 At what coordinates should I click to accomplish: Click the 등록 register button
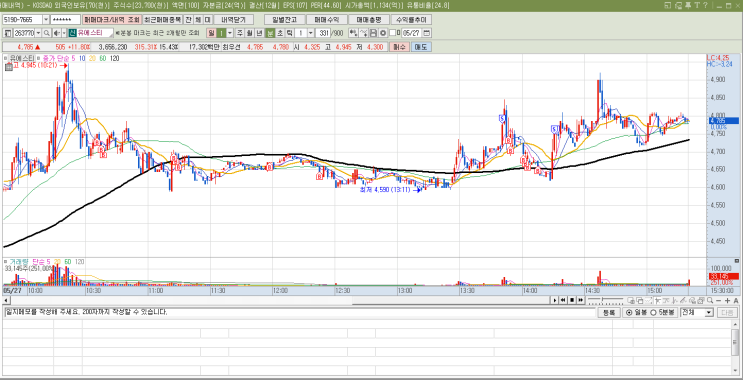[x=609, y=312]
